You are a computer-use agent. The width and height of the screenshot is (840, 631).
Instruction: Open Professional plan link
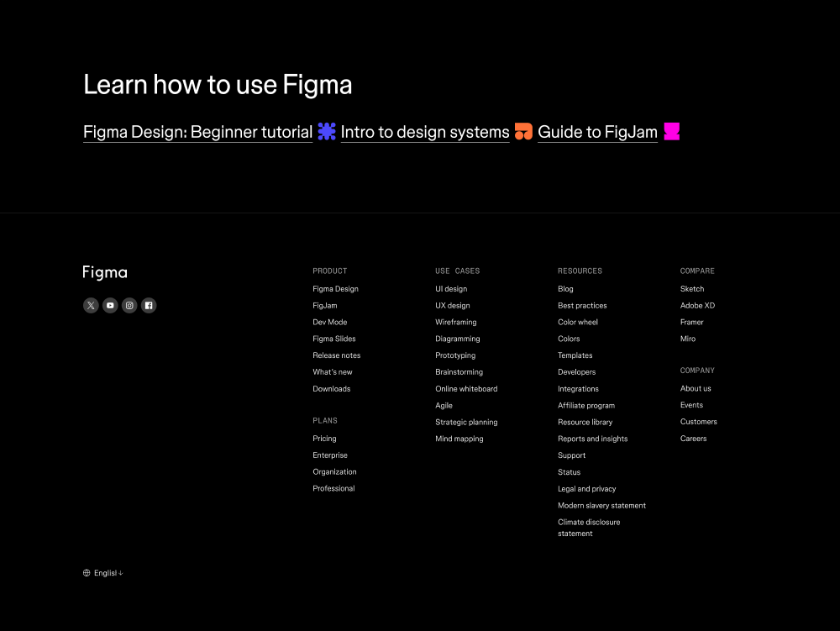click(x=333, y=488)
